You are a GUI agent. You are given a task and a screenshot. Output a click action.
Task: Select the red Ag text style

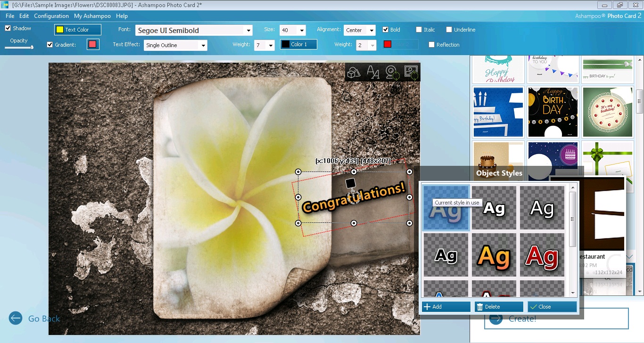tap(542, 255)
